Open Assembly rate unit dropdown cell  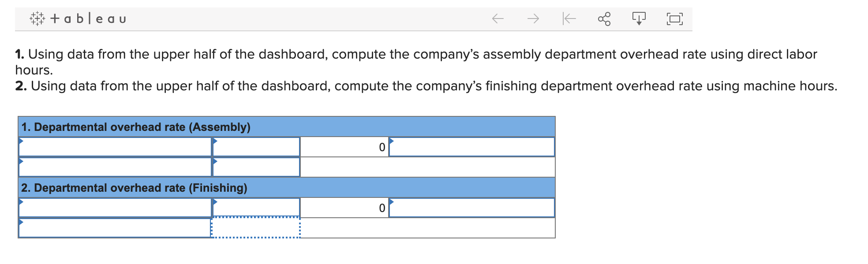(472, 147)
